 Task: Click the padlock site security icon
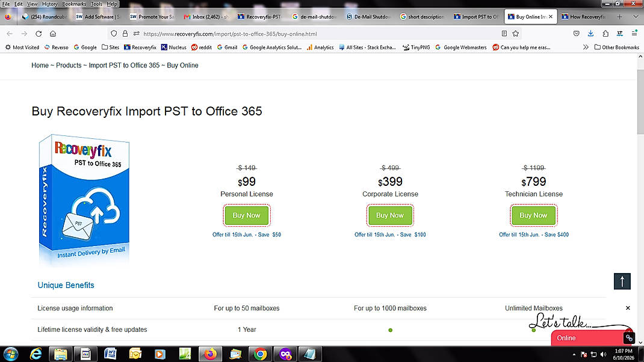click(x=125, y=34)
